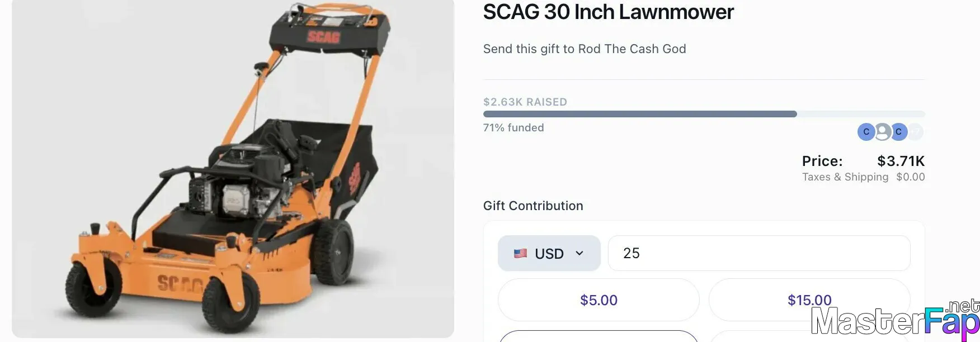Click the SCAG logo on the mower handle panel

point(323,37)
